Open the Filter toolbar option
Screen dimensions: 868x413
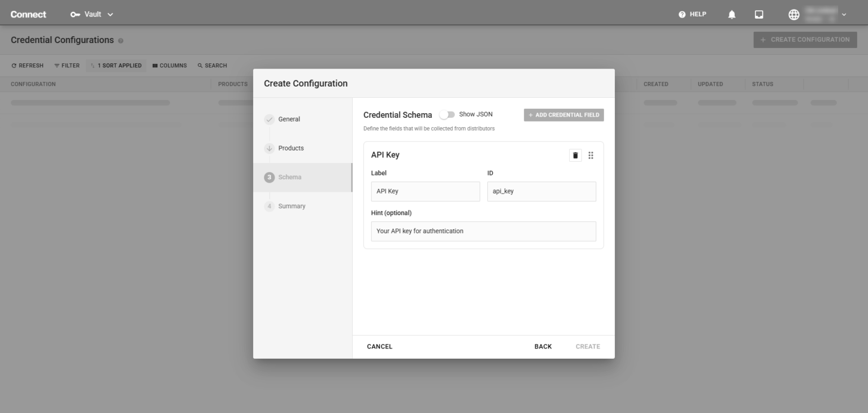pos(67,66)
